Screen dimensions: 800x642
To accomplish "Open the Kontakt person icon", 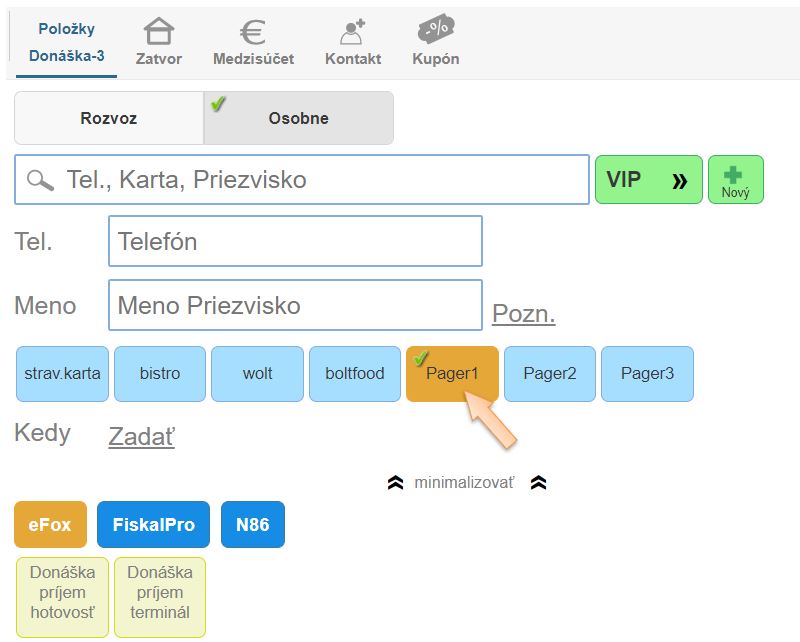I will [352, 32].
